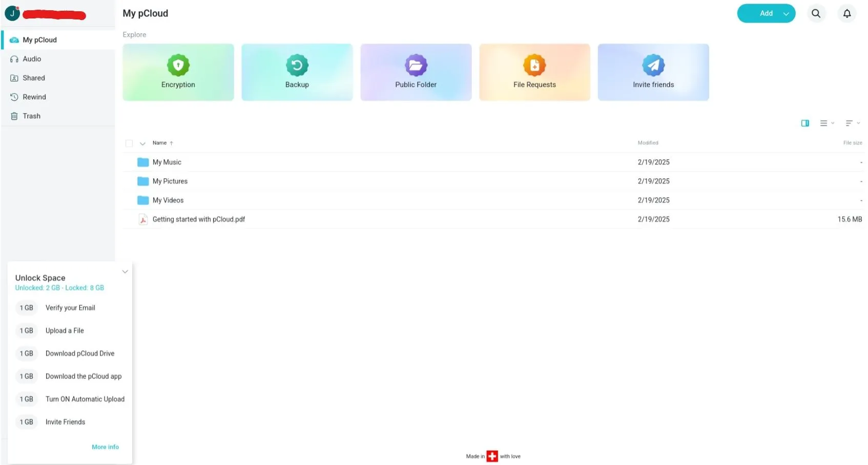Click Modified date of My Videos
This screenshot has width=868, height=465.
[x=653, y=200]
